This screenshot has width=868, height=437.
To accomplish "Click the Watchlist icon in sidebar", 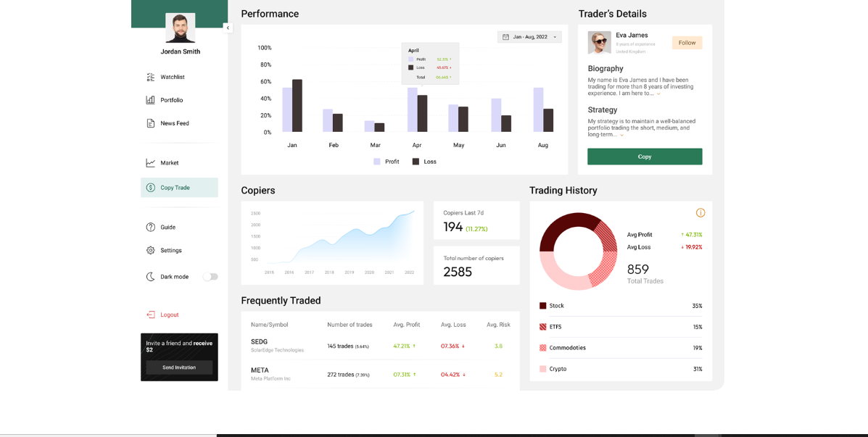I will [150, 77].
